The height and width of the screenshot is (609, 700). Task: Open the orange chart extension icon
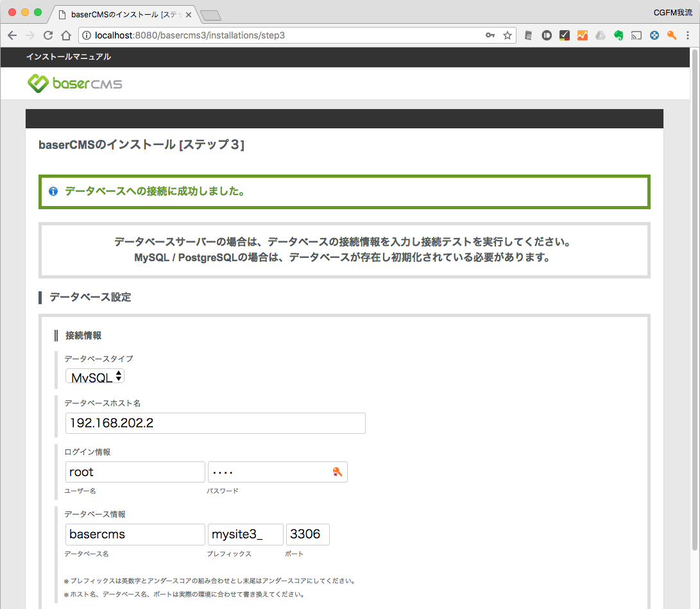coord(583,35)
